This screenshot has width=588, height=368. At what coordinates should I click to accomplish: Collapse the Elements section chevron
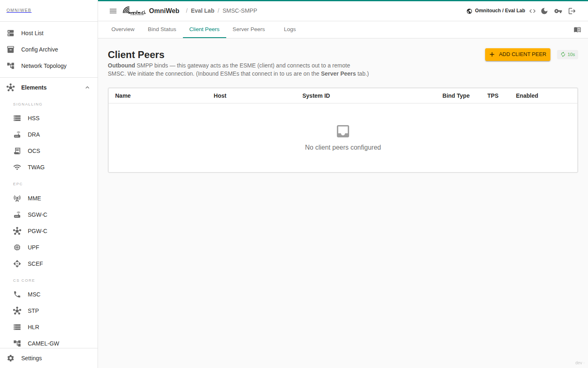pos(87,88)
